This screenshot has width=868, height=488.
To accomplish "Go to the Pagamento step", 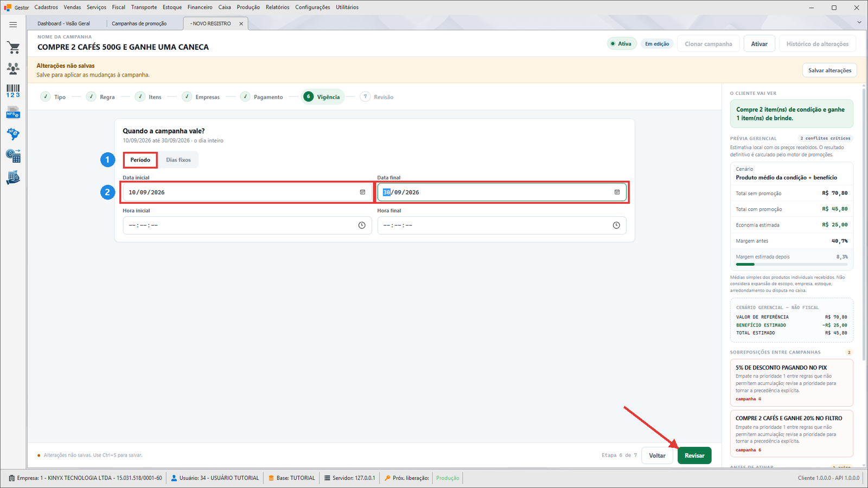I will click(261, 97).
